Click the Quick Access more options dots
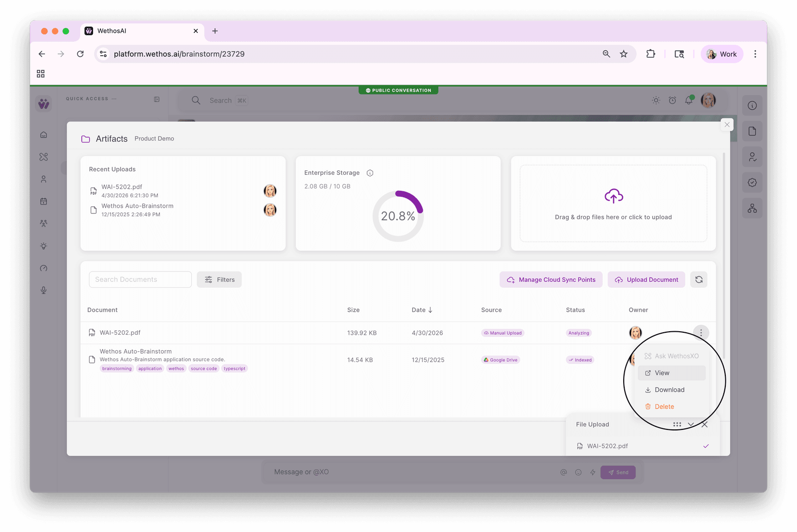Screen dimensions: 797x532 114,99
